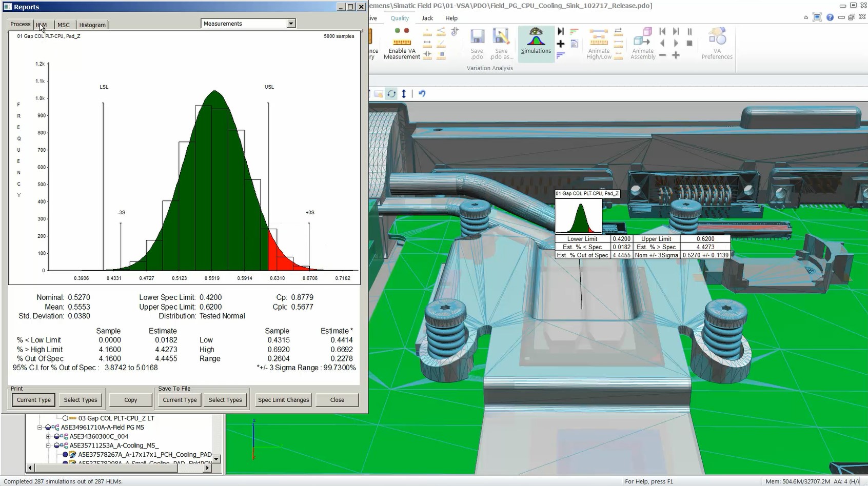The image size is (868, 486).
Task: Click the Copy button
Action: click(130, 400)
